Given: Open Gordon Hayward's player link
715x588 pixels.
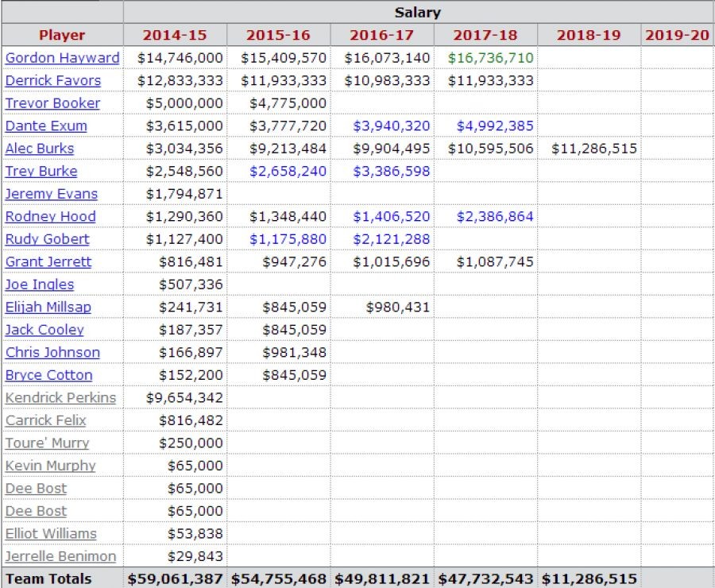Looking at the screenshot, I should [62, 58].
